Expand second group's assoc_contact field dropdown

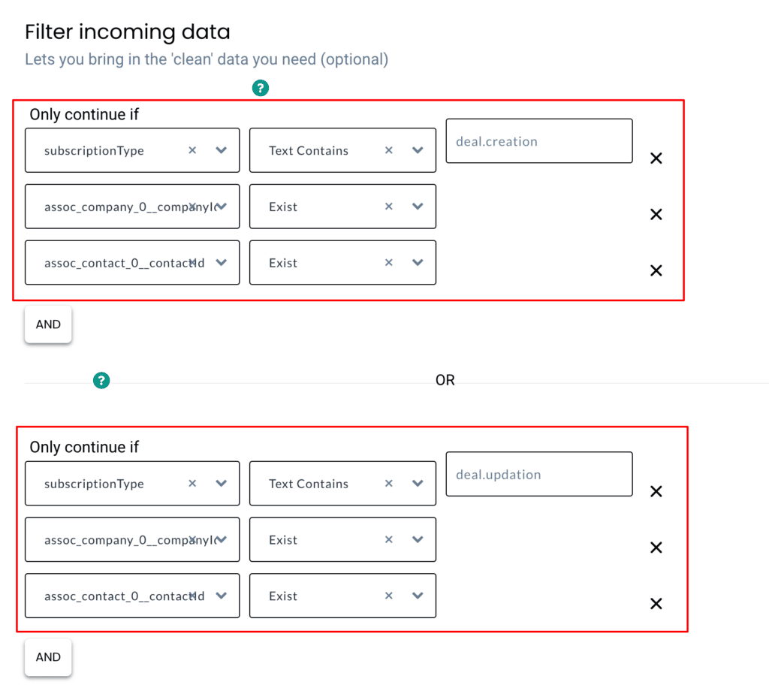pos(222,596)
